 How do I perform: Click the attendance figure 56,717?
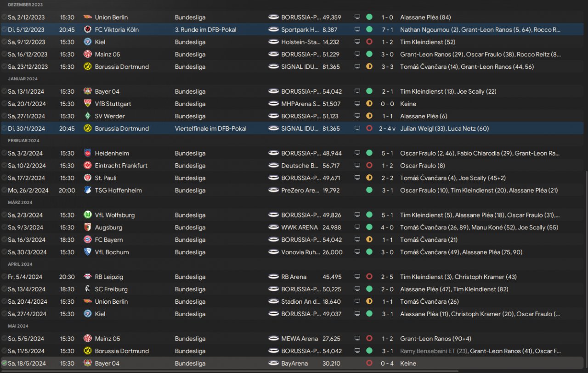pyautogui.click(x=332, y=166)
